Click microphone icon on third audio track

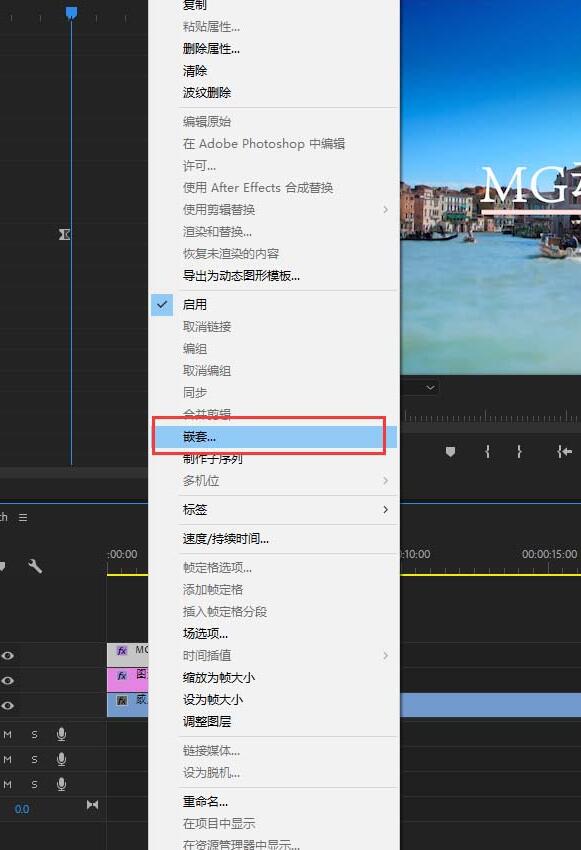coord(61,784)
